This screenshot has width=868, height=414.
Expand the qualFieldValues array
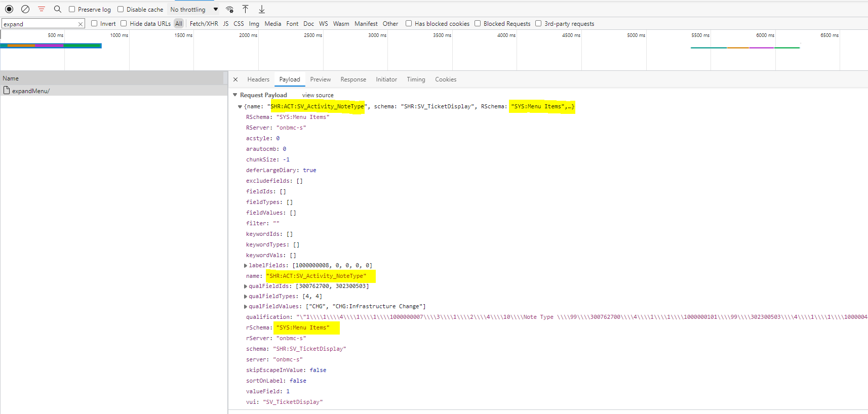246,307
